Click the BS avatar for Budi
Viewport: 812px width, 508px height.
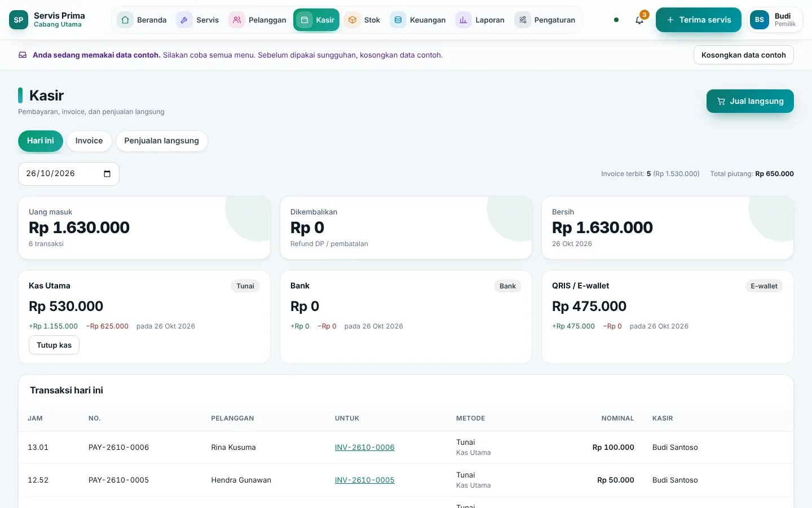click(760, 20)
